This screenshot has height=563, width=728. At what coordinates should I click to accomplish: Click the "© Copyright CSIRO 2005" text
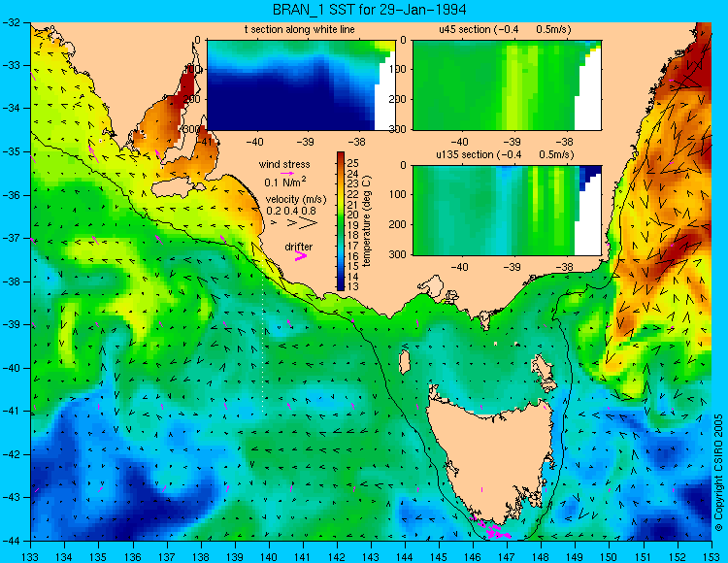(x=719, y=473)
